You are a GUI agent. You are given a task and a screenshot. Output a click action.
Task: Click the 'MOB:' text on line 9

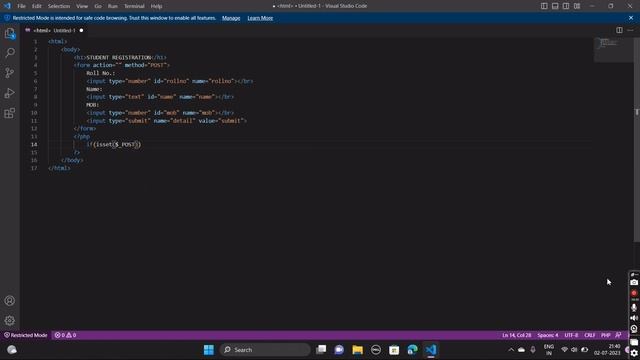(x=93, y=105)
